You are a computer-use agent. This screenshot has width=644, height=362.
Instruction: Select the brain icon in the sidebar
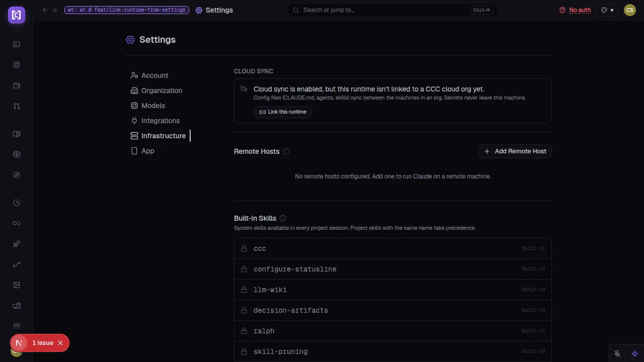click(17, 154)
